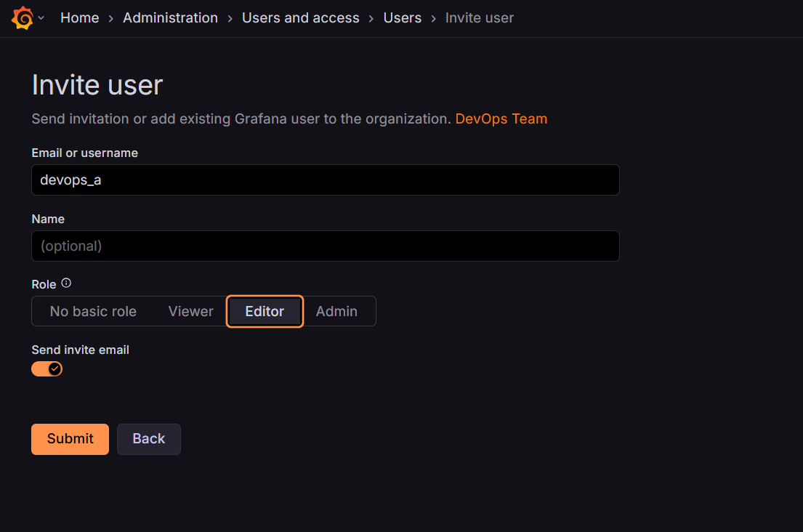
Task: Open the DevOps Team organization link
Action: coord(501,118)
